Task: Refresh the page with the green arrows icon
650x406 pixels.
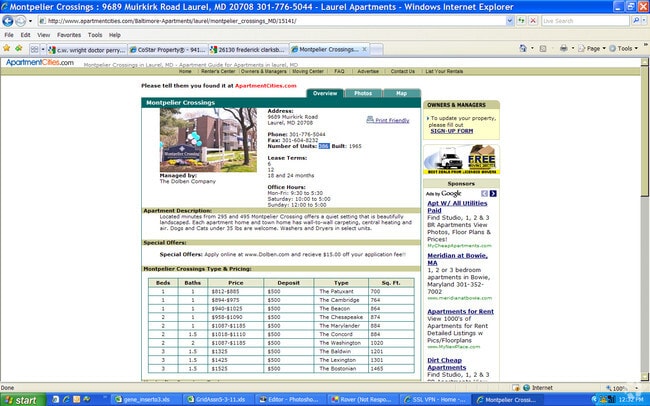Action: pos(521,21)
